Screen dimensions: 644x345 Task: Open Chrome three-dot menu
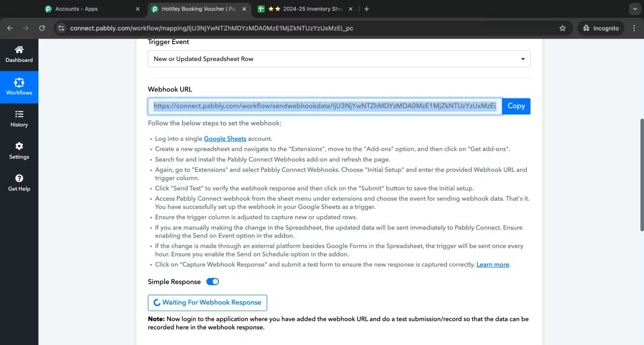coord(634,28)
